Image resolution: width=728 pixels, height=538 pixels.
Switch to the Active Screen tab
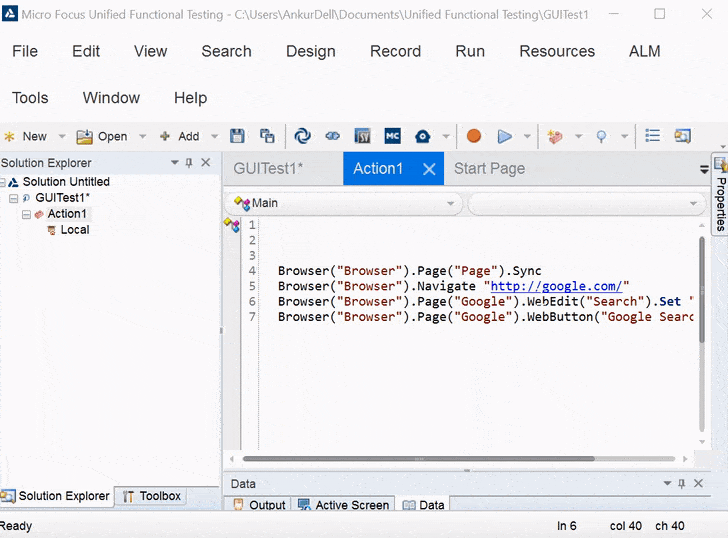344,505
